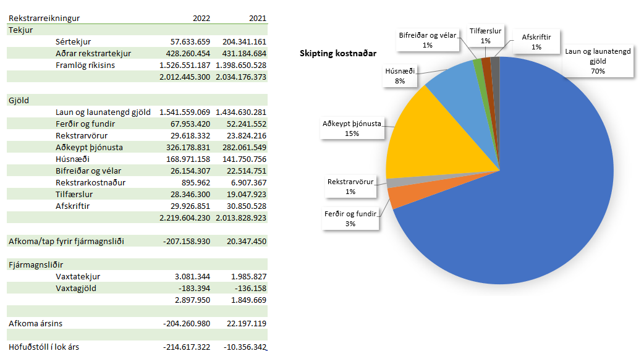Click financial items total 2.897.950

point(192,300)
